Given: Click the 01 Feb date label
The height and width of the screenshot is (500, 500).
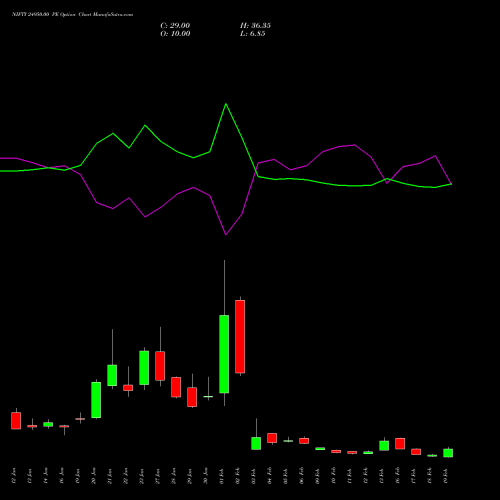Looking at the screenshot, I should [222, 476].
